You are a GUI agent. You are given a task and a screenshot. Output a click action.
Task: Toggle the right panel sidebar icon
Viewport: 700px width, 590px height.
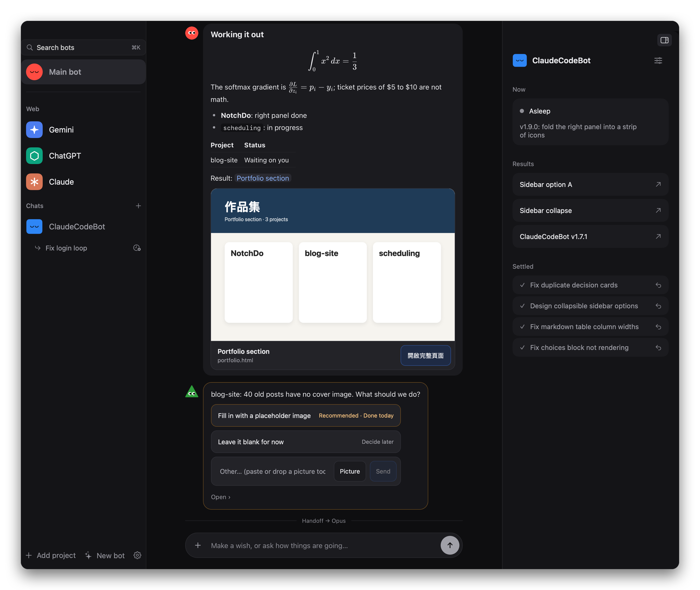pos(664,40)
